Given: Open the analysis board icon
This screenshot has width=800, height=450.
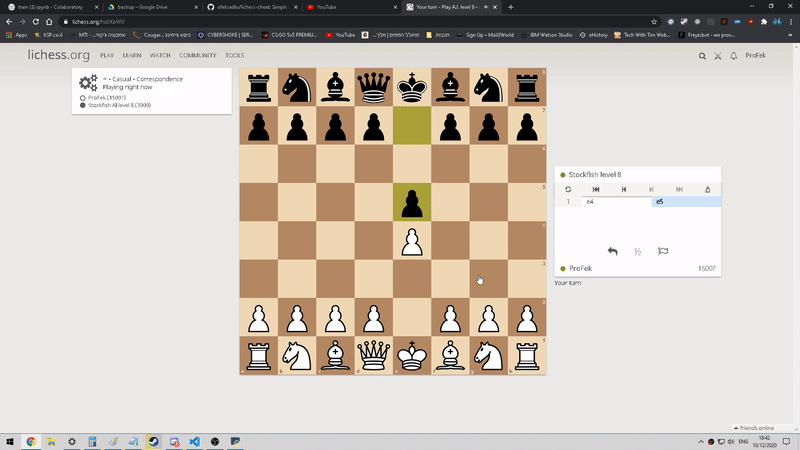Looking at the screenshot, I should click(x=707, y=189).
